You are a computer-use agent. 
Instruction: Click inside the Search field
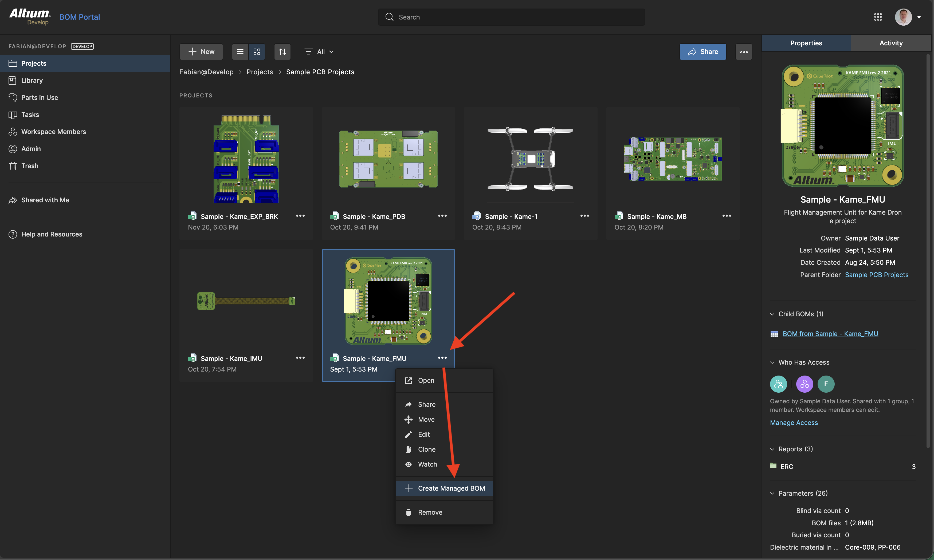pos(511,17)
